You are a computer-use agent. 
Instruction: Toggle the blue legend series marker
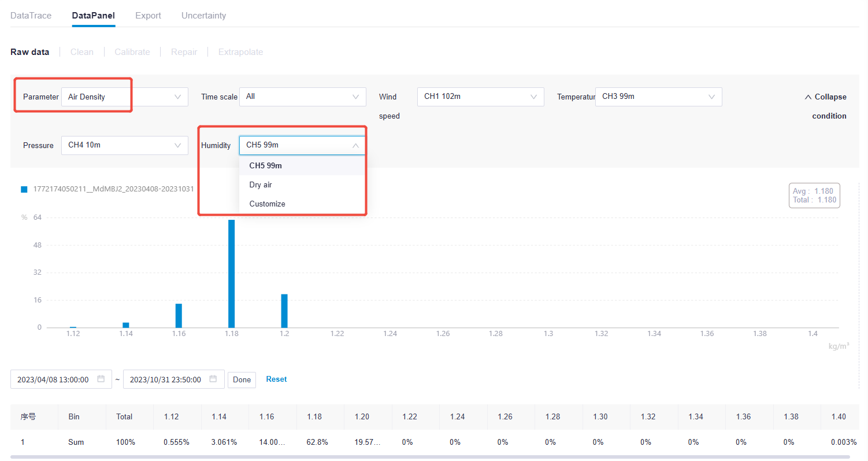click(24, 189)
